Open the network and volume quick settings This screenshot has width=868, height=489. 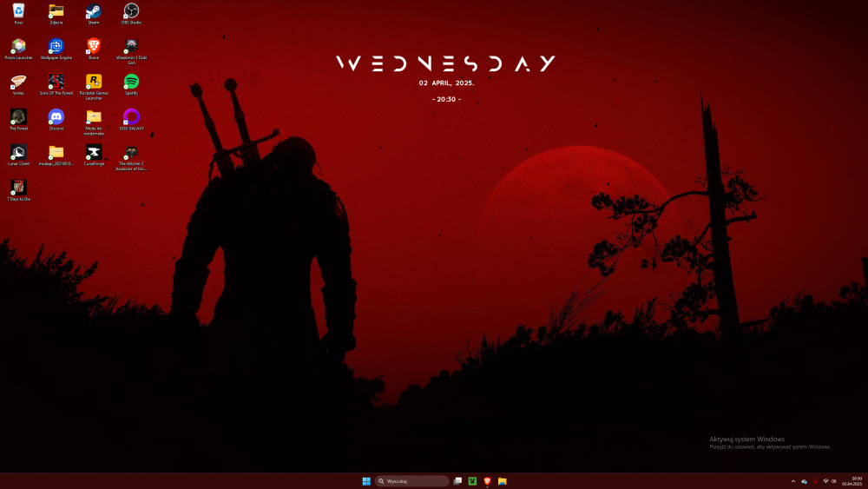pos(829,481)
